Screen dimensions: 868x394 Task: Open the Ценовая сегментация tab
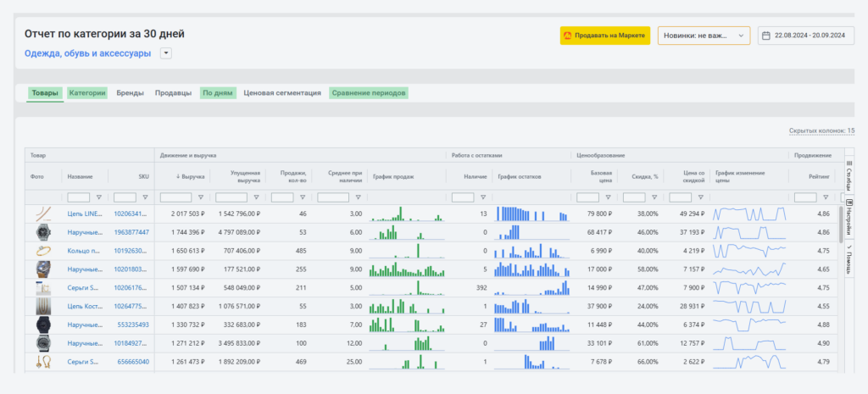(x=281, y=93)
